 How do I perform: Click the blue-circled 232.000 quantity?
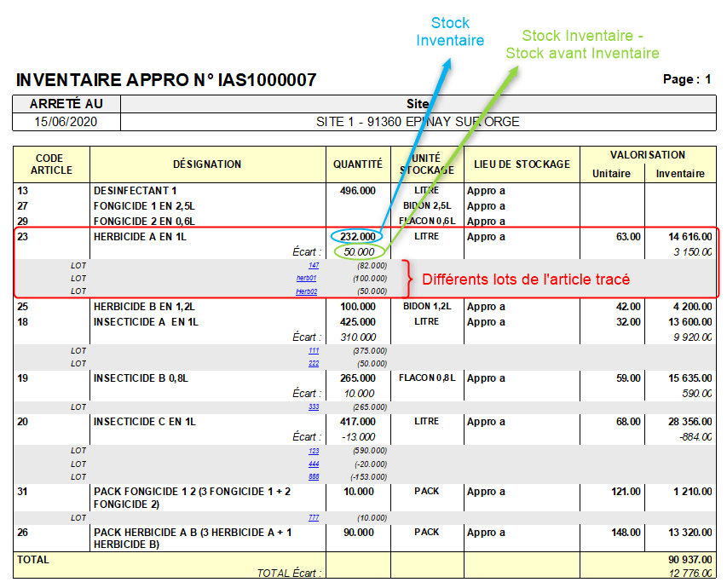point(358,236)
